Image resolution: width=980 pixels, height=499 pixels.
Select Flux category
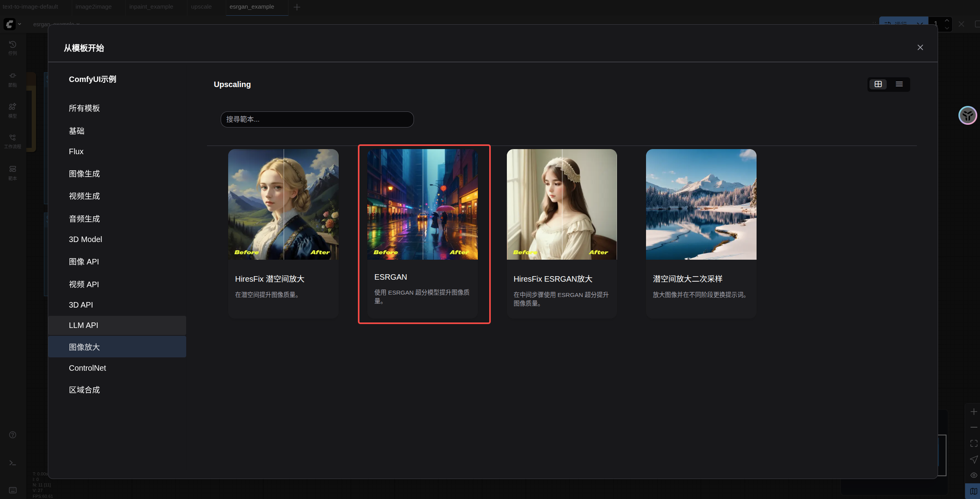(117, 151)
